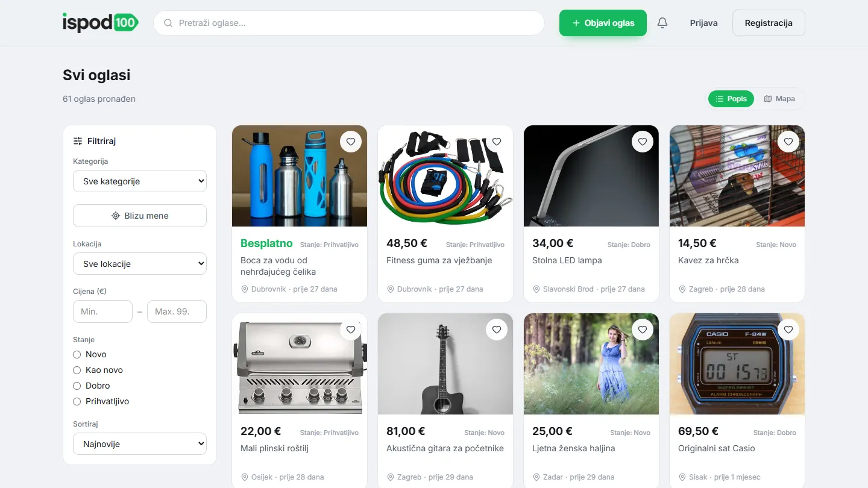Use the Blizu mene location button

click(x=140, y=216)
